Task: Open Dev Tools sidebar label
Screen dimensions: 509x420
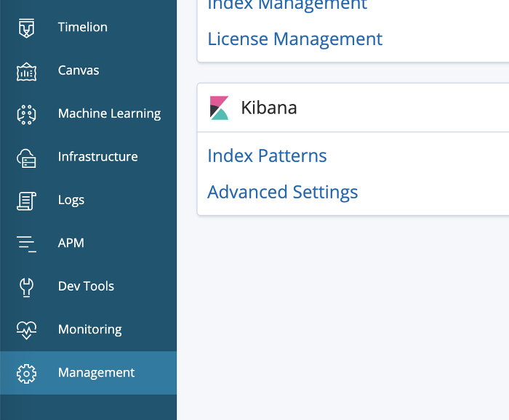Action: 86,286
